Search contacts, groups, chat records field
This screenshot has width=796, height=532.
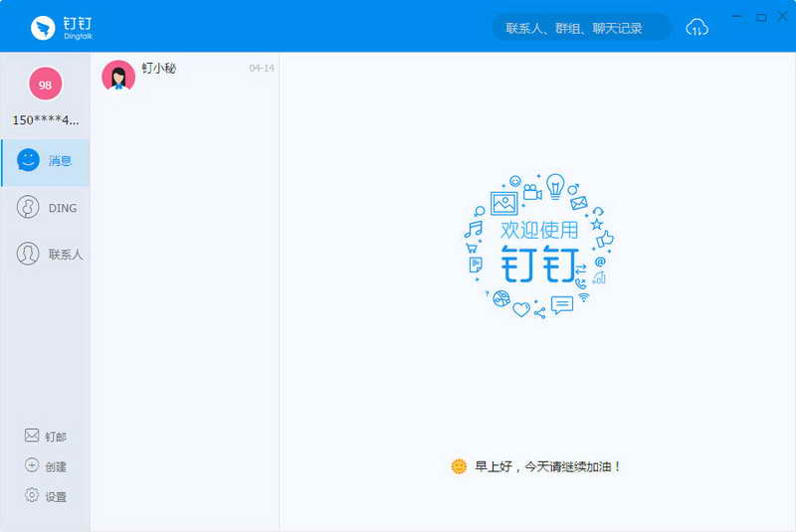(582, 28)
